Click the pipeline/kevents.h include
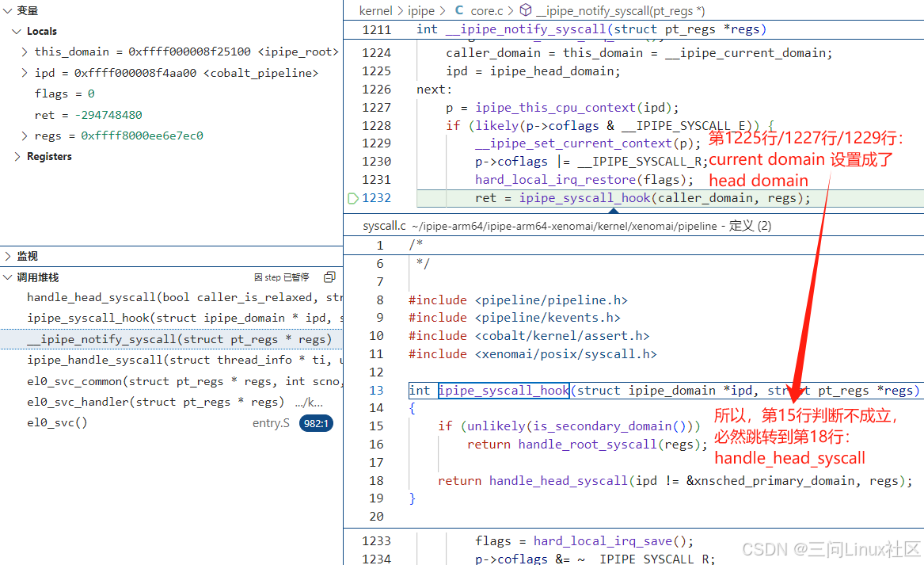 (547, 317)
